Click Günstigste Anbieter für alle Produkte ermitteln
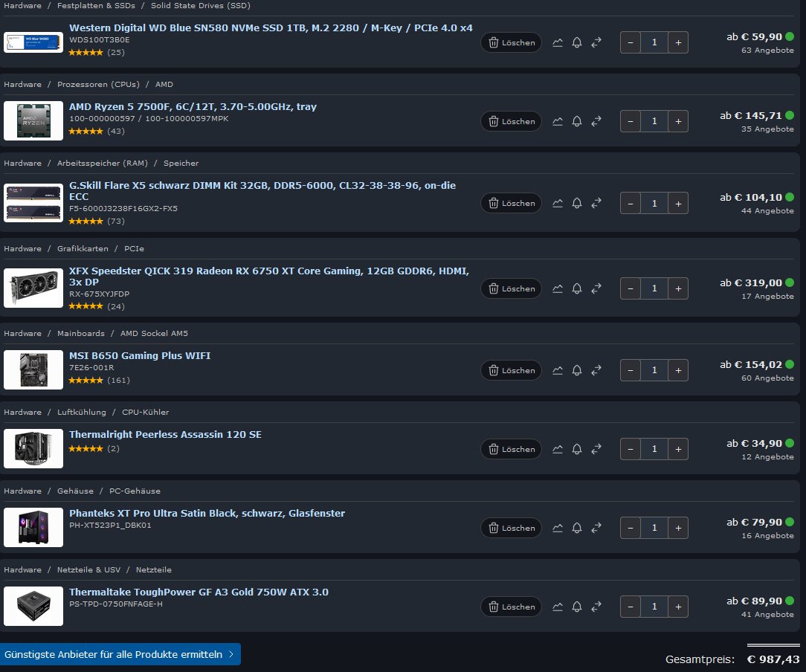 (120, 655)
